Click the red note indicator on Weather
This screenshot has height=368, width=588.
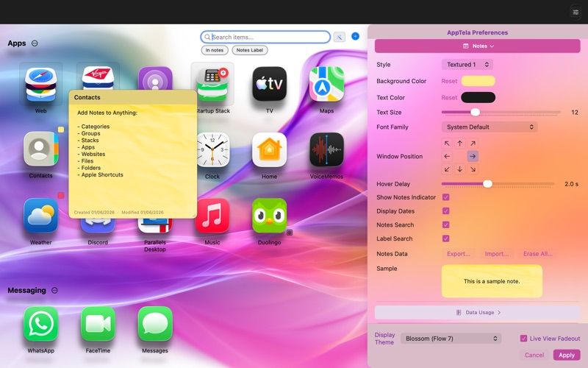61,195
